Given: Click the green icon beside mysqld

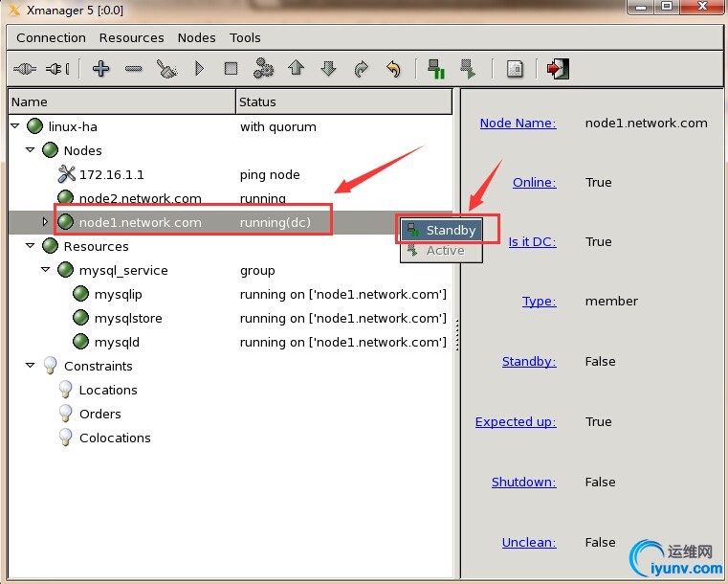Looking at the screenshot, I should 80,342.
